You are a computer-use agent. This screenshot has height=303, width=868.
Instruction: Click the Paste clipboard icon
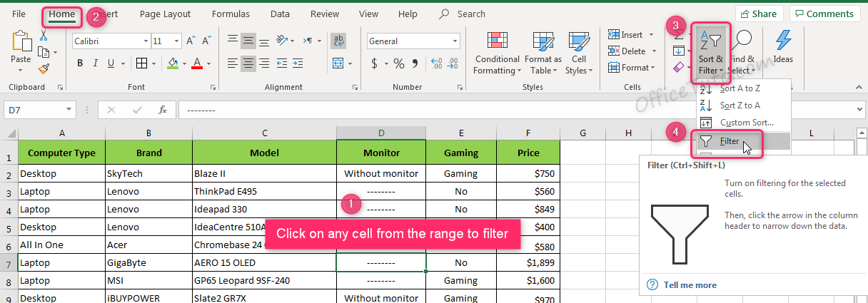(x=21, y=41)
